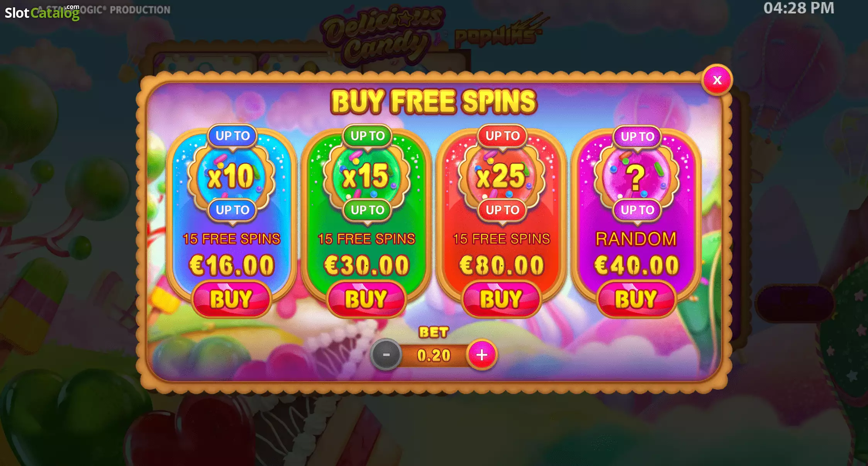Decrease the bet with minus button
This screenshot has height=466, width=868.
tap(386, 355)
